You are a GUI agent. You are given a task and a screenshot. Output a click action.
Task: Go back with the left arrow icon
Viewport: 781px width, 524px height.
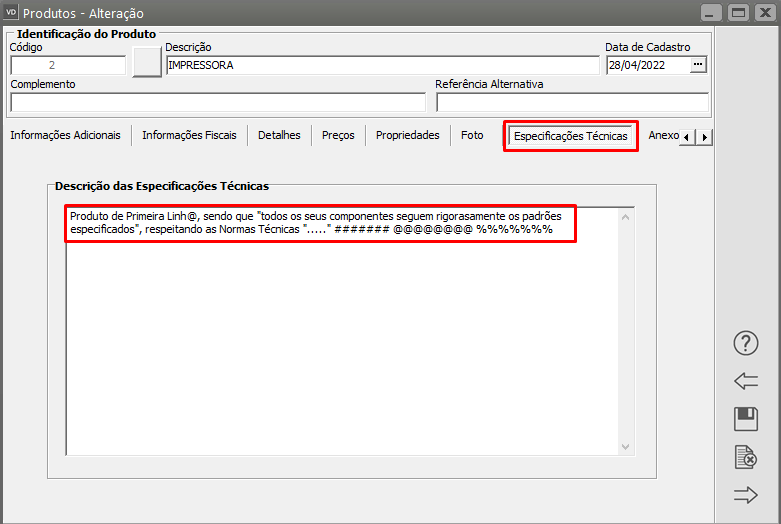pyautogui.click(x=746, y=382)
